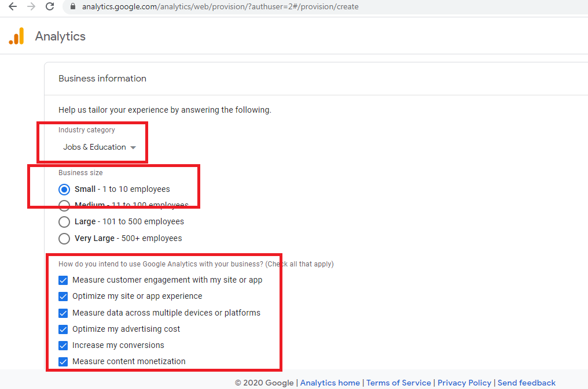Uncheck Optimize my advertising cost

tap(63, 329)
